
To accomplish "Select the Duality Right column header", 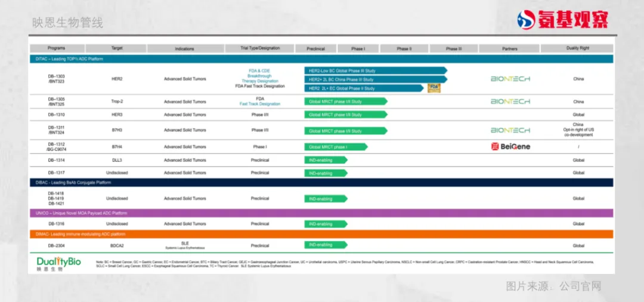I will (578, 48).
